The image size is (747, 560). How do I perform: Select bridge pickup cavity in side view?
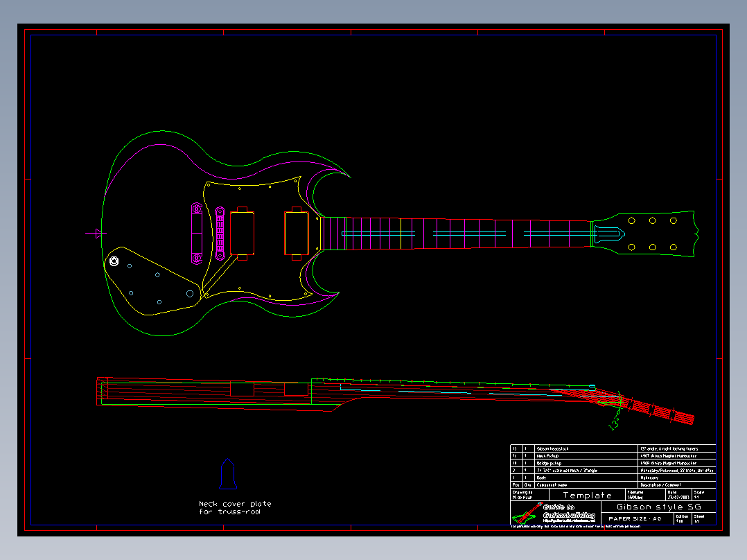tap(242, 389)
